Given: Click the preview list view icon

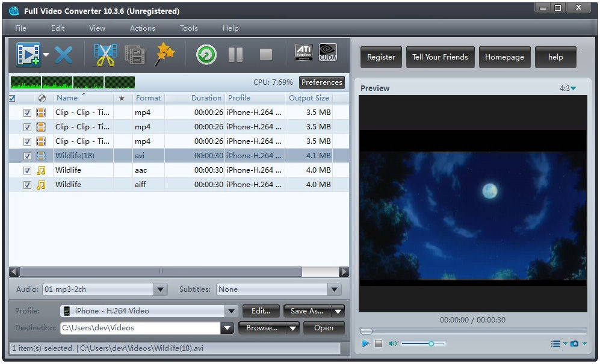Looking at the screenshot, I should 555,344.
